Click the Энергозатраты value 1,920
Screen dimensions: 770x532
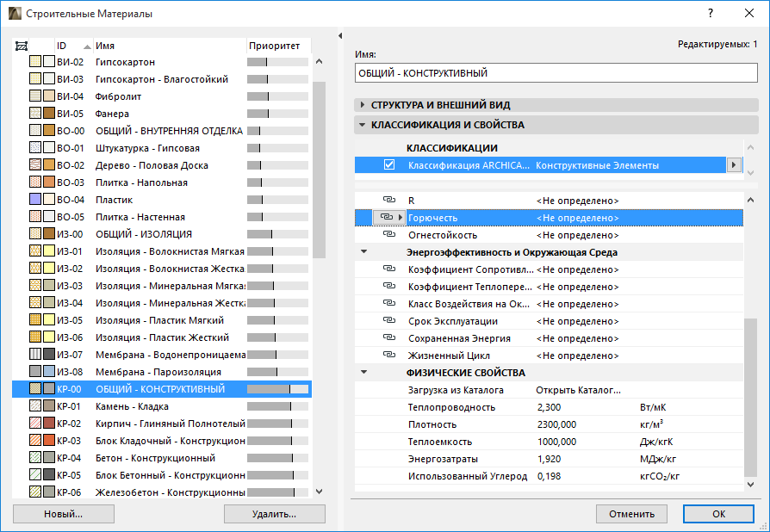[549, 458]
